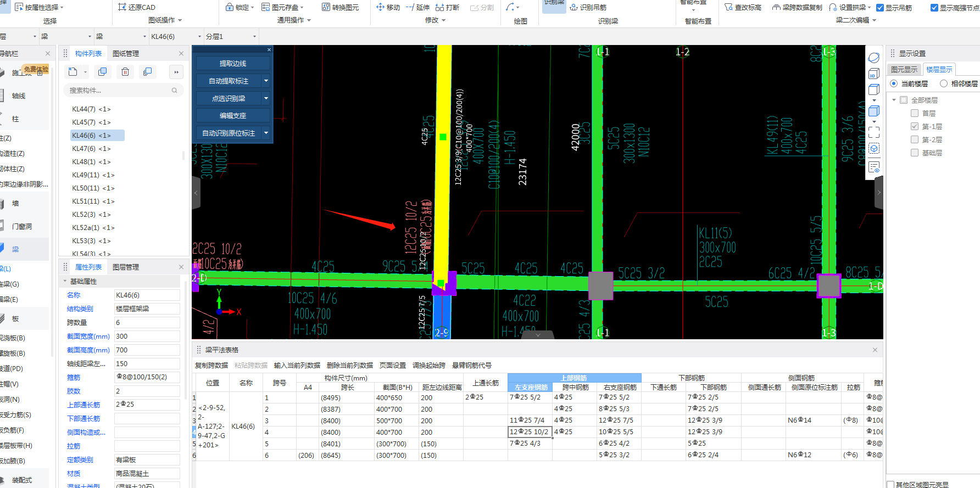This screenshot has height=488, width=980.
Task: Expand the 点选识别梁 dropdown arrow
Action: coord(266,98)
